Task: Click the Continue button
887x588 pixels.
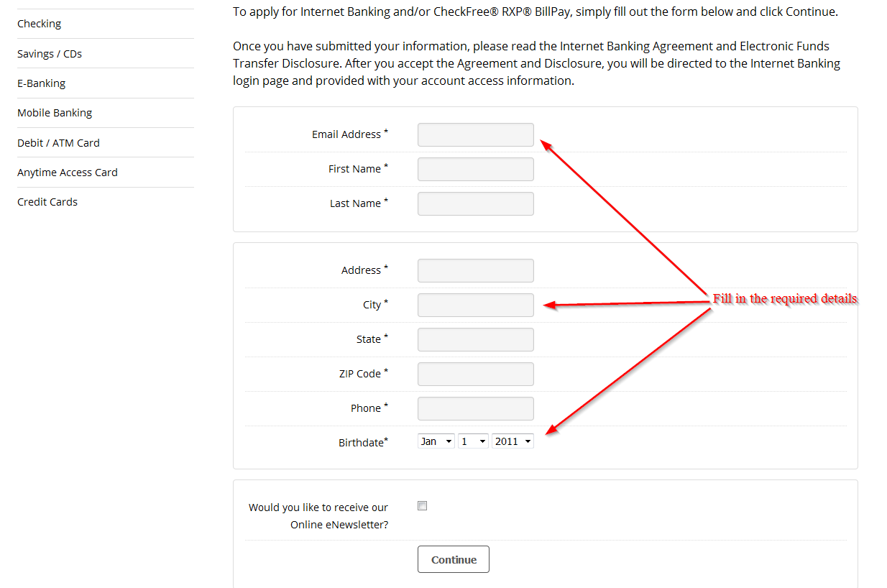Action: 454,559
